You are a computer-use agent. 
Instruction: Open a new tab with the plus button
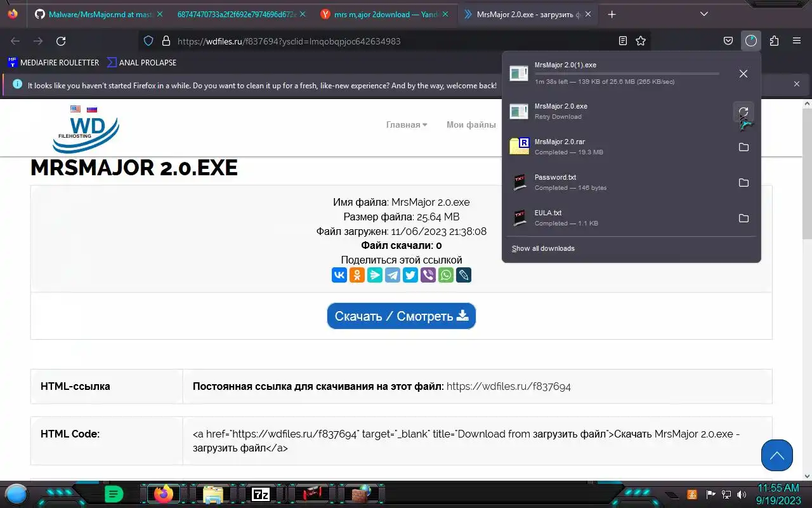coord(612,14)
